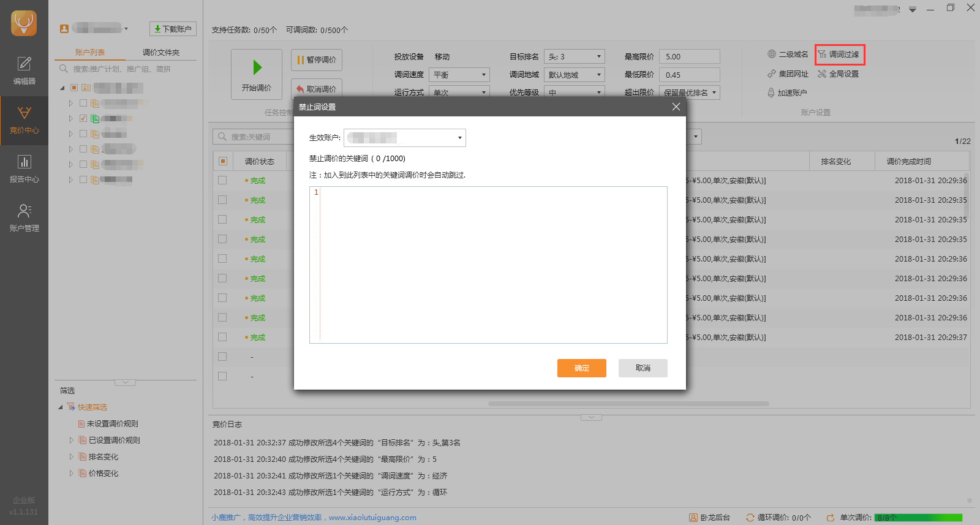The height and width of the screenshot is (525, 980).
Task: Uncheck the checked account plan checkbox
Action: [x=83, y=118]
